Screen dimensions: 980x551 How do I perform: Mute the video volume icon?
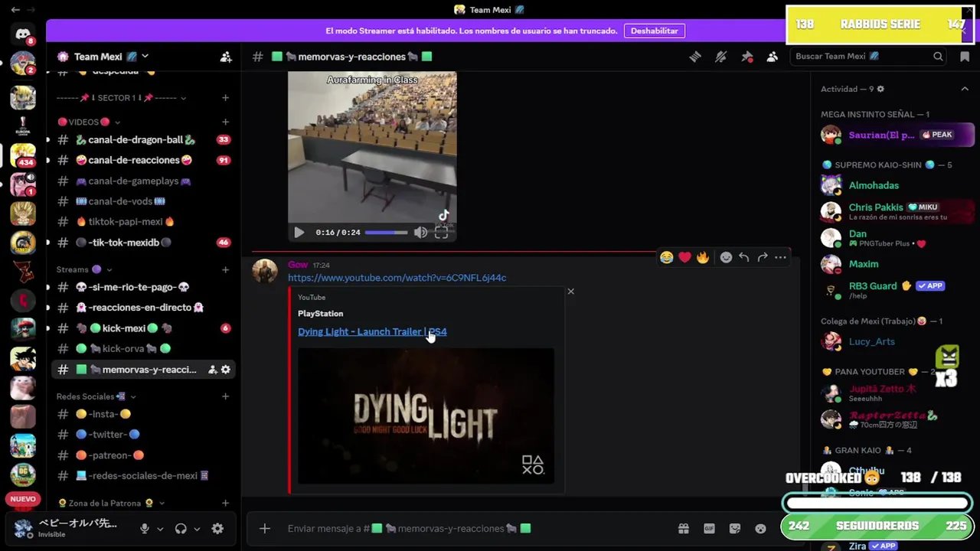pyautogui.click(x=420, y=233)
